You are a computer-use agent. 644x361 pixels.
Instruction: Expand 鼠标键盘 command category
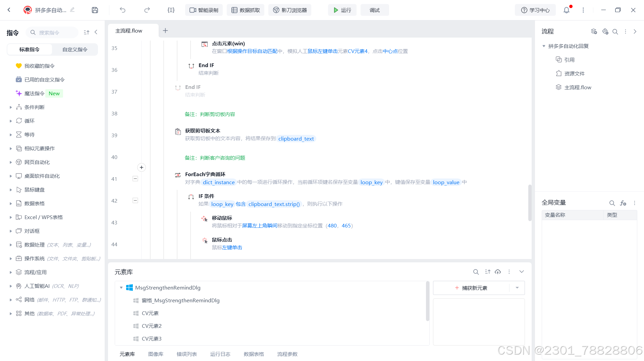click(11, 190)
